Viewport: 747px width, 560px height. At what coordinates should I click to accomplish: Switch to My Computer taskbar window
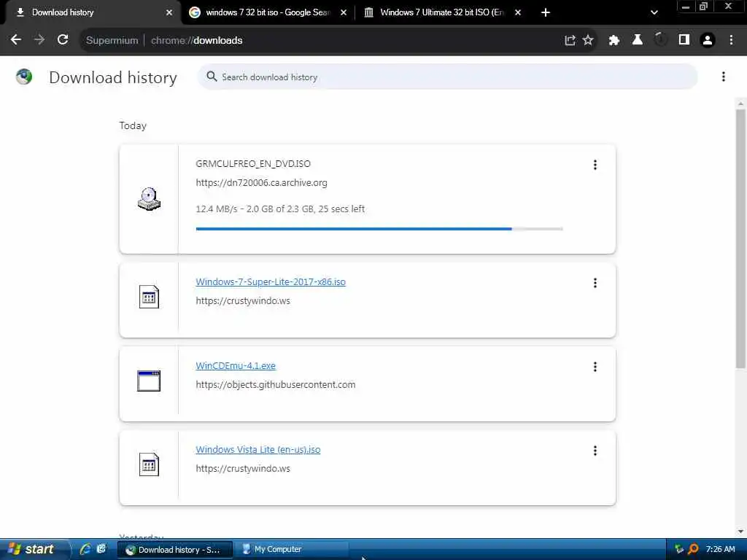[292, 549]
